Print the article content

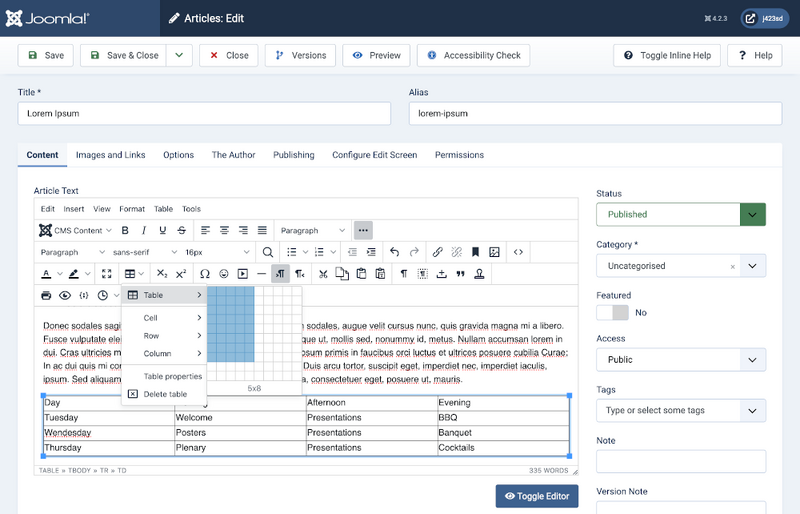(x=46, y=295)
